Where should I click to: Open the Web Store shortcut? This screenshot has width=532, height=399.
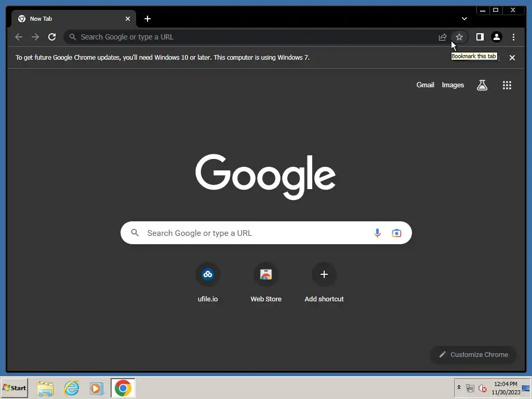point(266,283)
